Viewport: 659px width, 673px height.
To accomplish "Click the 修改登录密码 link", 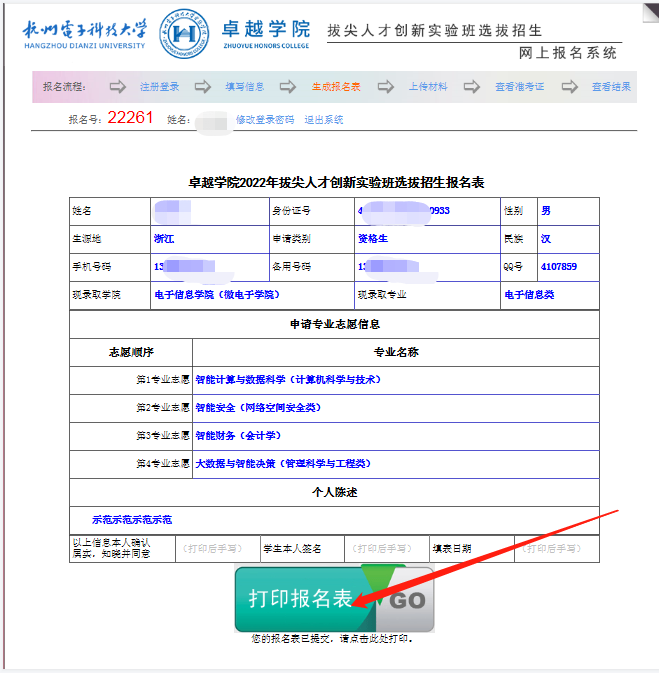I will pyautogui.click(x=265, y=120).
